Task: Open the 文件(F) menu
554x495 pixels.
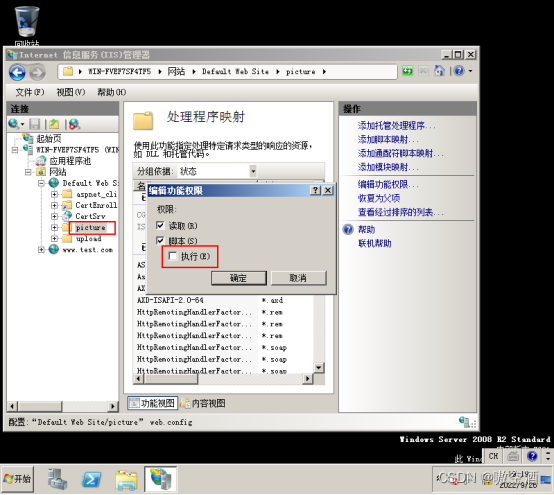Action: click(30, 92)
